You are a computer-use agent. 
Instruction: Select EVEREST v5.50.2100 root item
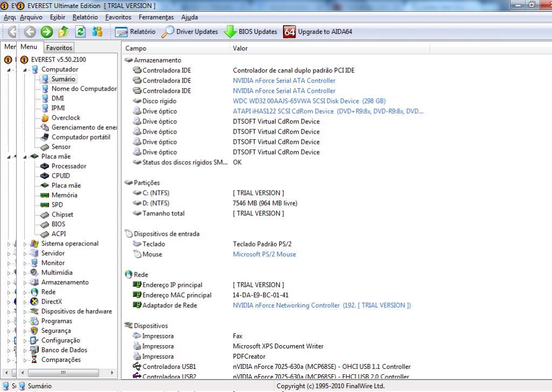pyautogui.click(x=58, y=60)
